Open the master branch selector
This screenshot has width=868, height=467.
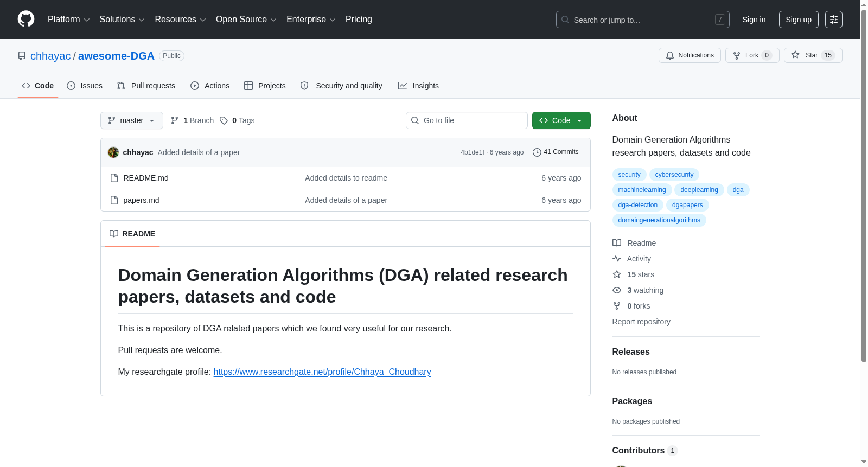point(132,120)
